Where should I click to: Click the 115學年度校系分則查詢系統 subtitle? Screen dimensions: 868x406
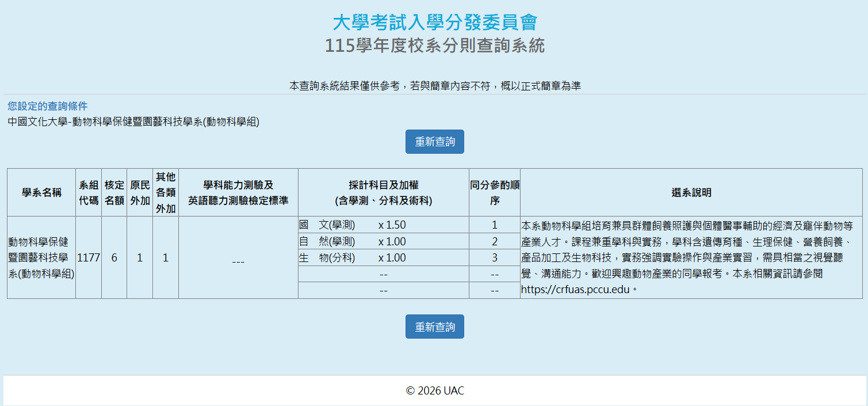pos(434,45)
